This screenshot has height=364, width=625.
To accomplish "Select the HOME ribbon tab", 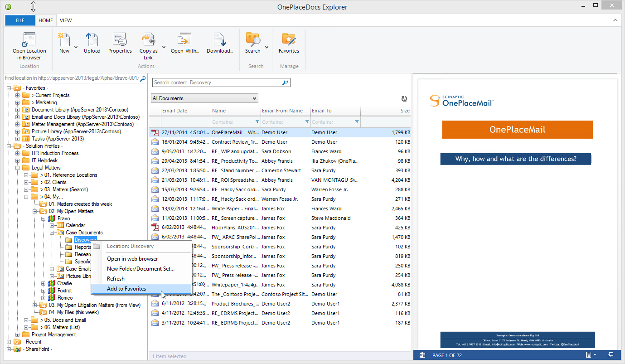I will coord(46,20).
